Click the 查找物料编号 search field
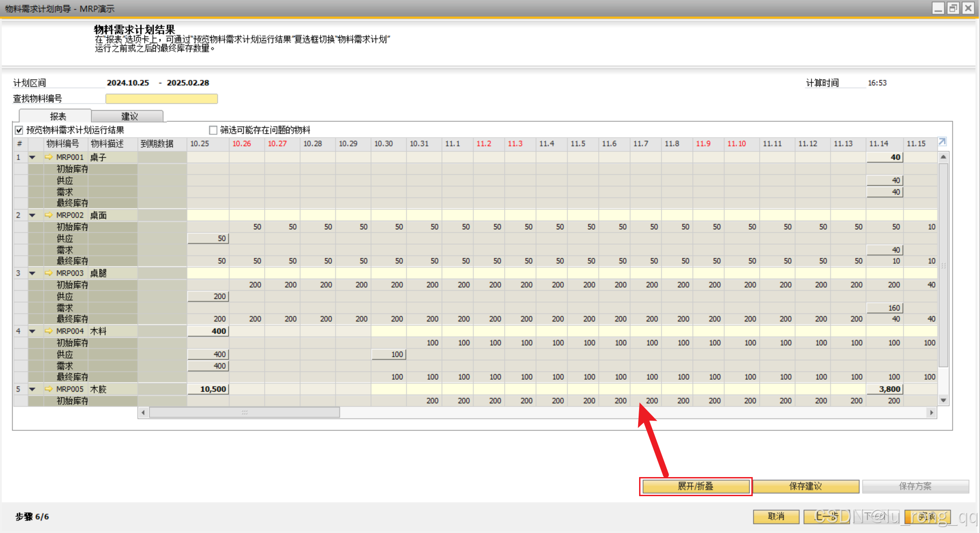980x533 pixels. 161,99
